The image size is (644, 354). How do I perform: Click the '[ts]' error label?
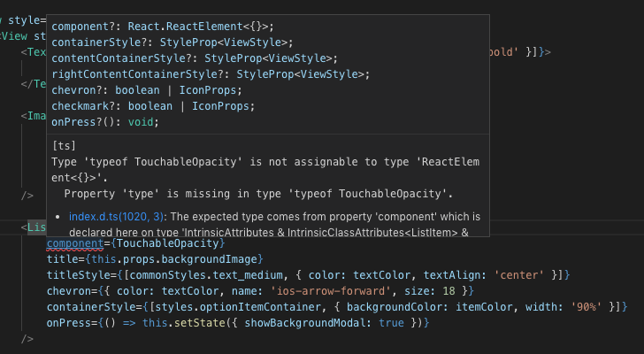coord(64,146)
